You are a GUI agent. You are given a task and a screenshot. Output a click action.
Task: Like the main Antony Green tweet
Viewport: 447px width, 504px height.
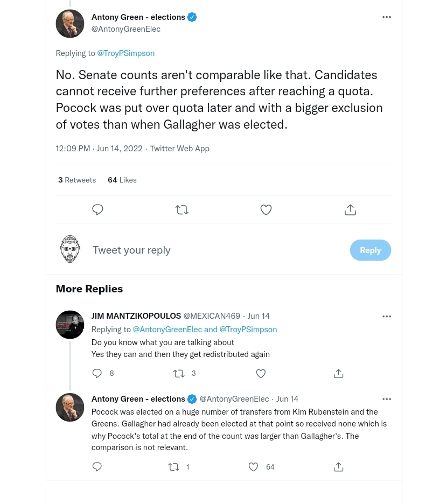266,209
